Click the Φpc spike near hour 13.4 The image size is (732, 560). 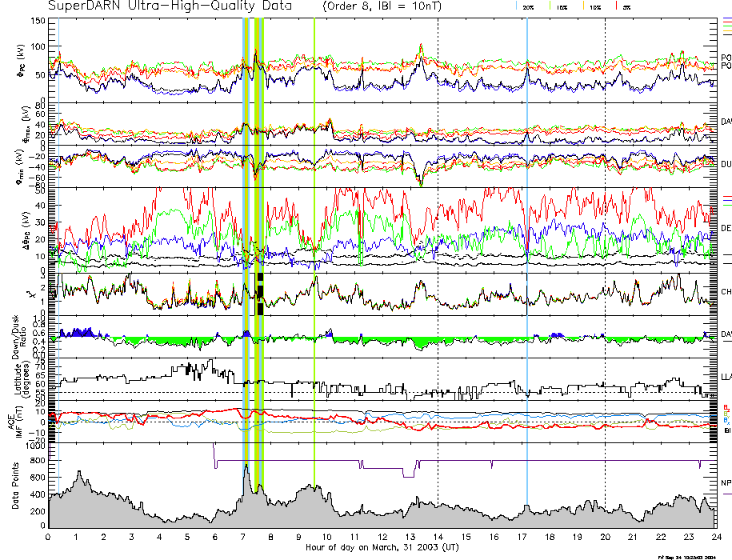coord(421,50)
